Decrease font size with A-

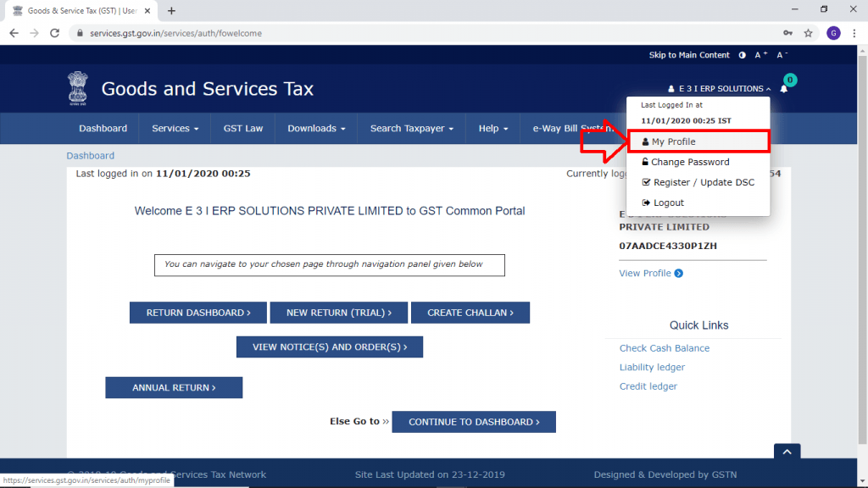[782, 55]
